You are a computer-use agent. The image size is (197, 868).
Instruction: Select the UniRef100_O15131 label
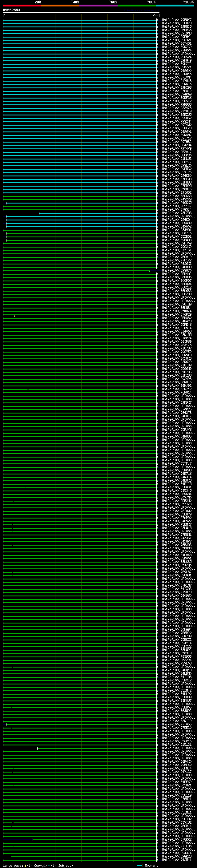[177, 745]
